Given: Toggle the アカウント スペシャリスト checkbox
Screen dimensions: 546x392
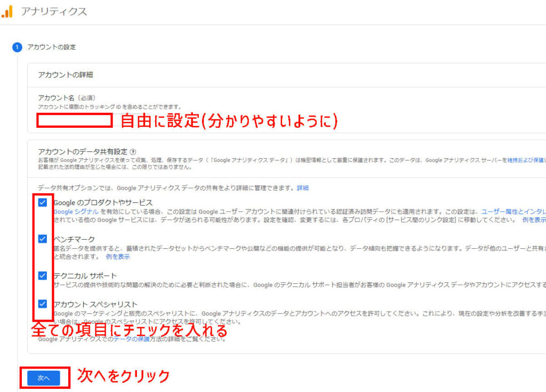Looking at the screenshot, I should [43, 304].
